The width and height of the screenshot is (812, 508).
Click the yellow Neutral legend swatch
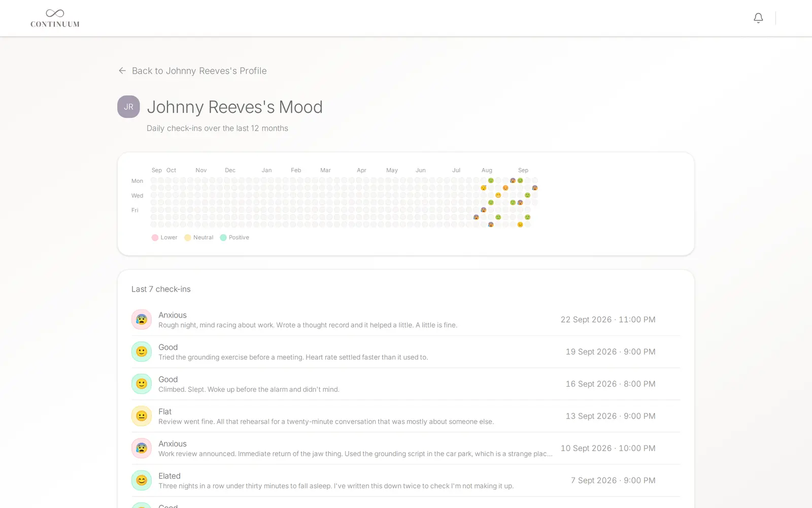(x=188, y=238)
